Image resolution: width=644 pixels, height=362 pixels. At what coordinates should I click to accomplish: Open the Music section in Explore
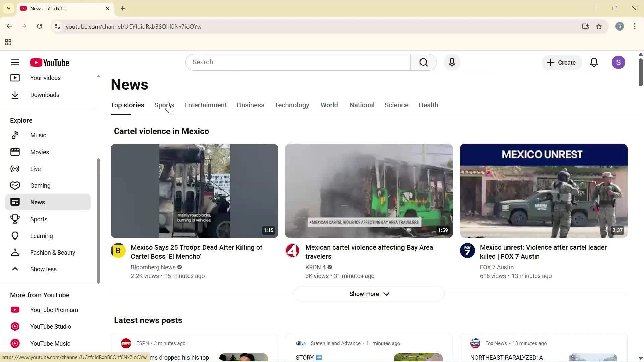[38, 135]
